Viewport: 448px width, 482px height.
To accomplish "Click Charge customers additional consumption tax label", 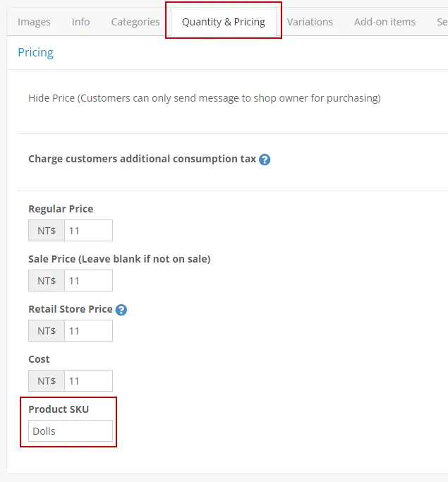I will [142, 159].
